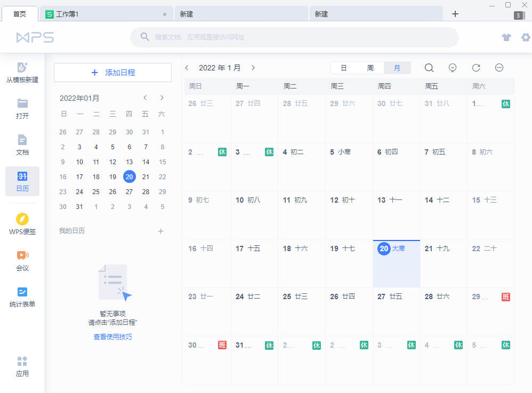The width and height of the screenshot is (532, 393).
Task: Click the calendar search magnifier icon
Action: click(429, 68)
